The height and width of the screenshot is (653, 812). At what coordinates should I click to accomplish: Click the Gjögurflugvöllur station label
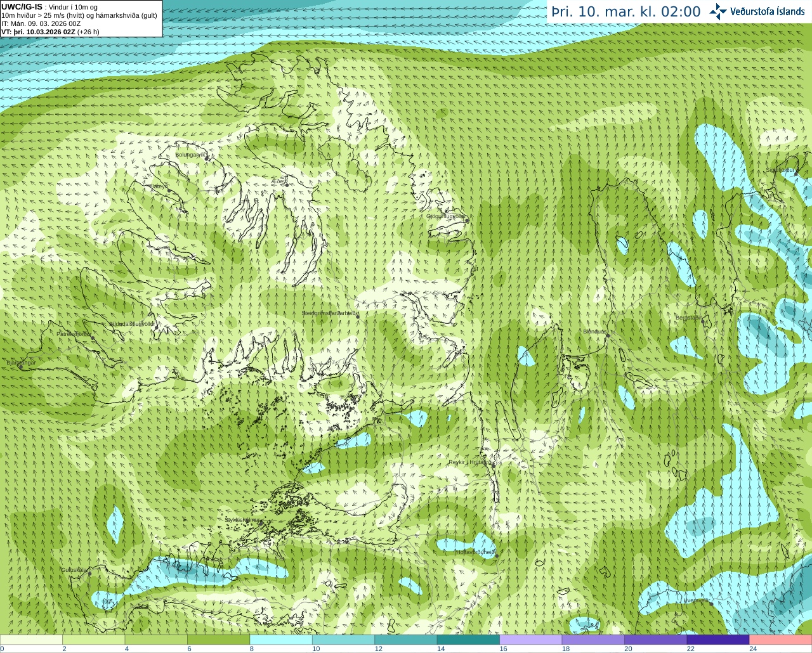point(447,216)
